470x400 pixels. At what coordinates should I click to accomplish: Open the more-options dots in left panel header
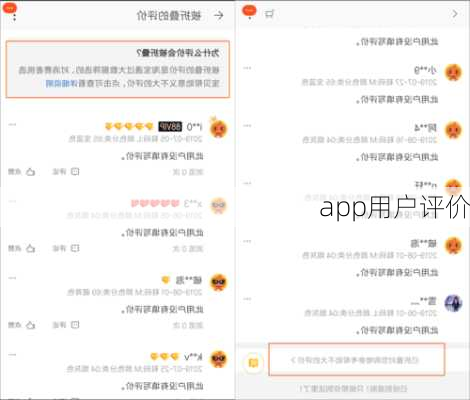[14, 17]
